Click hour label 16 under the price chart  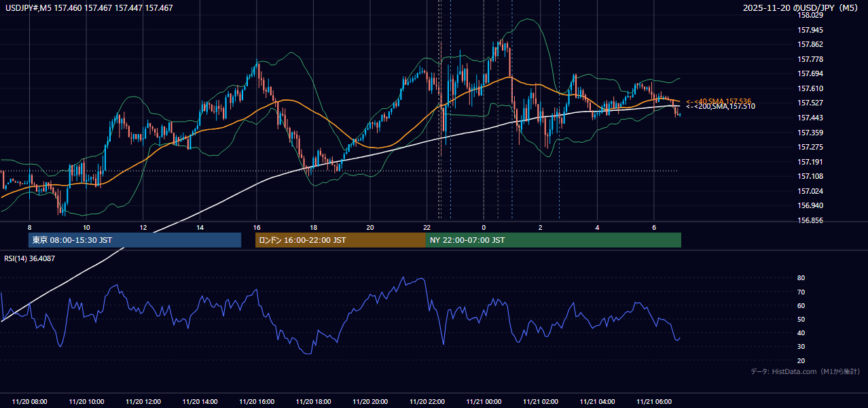click(257, 227)
